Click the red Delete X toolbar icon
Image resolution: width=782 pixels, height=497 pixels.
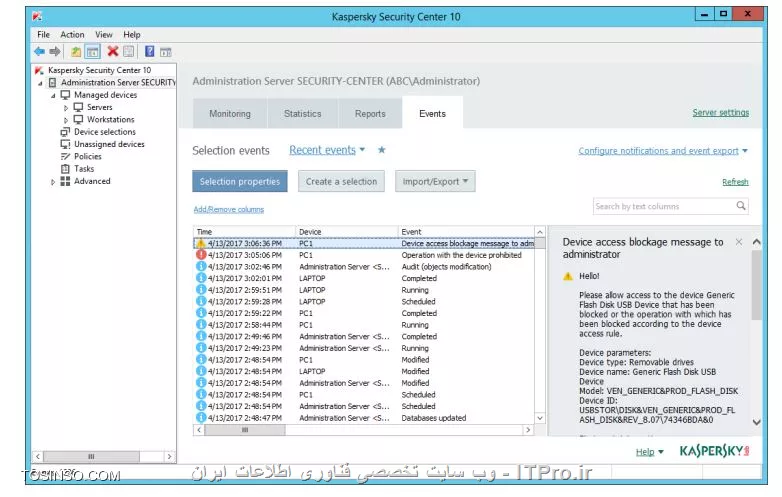pos(113,51)
